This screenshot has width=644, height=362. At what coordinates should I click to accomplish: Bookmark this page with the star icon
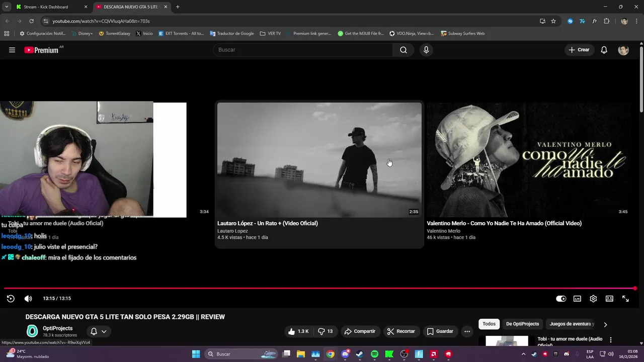(553, 21)
